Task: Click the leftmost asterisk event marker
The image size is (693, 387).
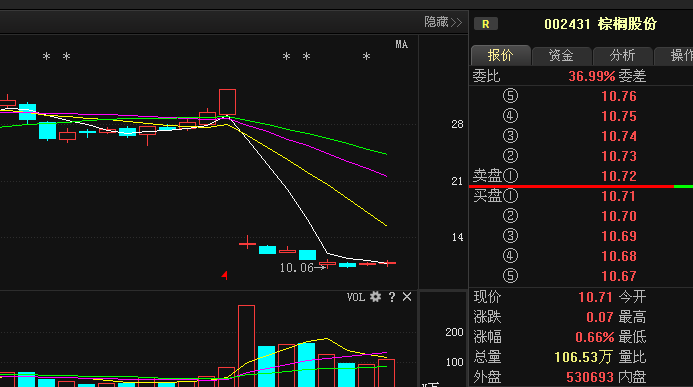Action: (x=46, y=57)
